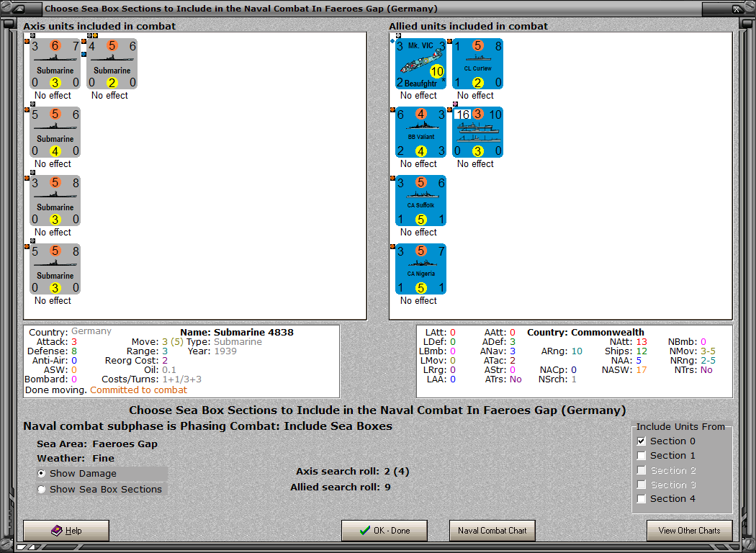
Task: Click the 'Include Units From' group label
Action: point(680,427)
